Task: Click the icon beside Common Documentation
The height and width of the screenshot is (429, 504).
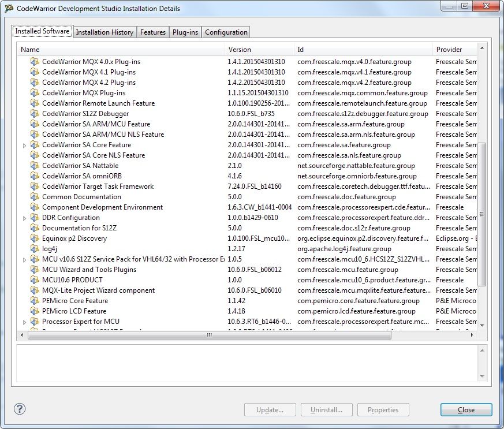Action: (35, 197)
